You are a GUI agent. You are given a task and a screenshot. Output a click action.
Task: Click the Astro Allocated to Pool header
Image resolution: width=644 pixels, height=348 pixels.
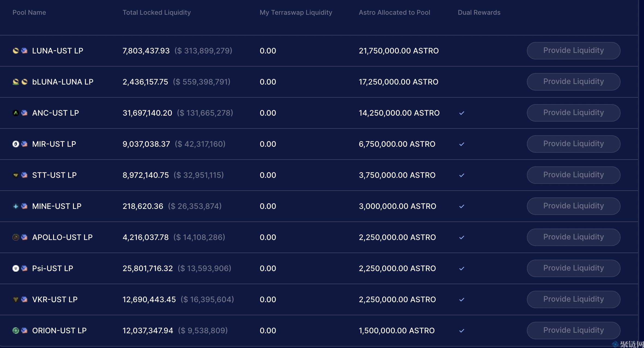[x=394, y=13]
